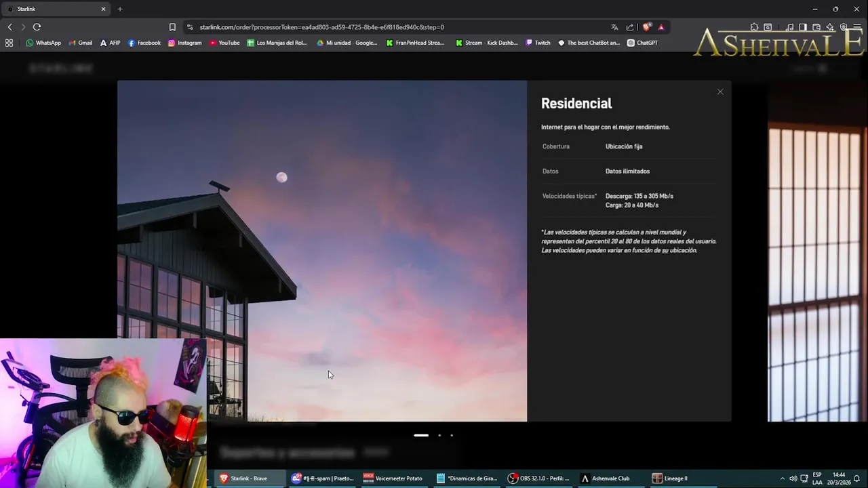Open Brave playlist music icon

pyautogui.click(x=789, y=27)
